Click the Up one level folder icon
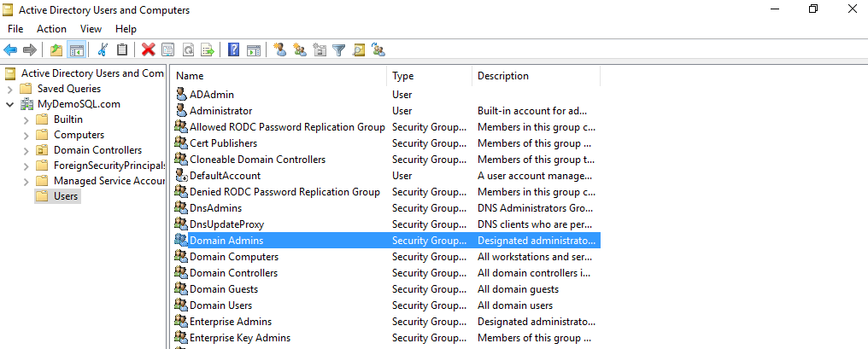The image size is (868, 349). [x=56, y=50]
